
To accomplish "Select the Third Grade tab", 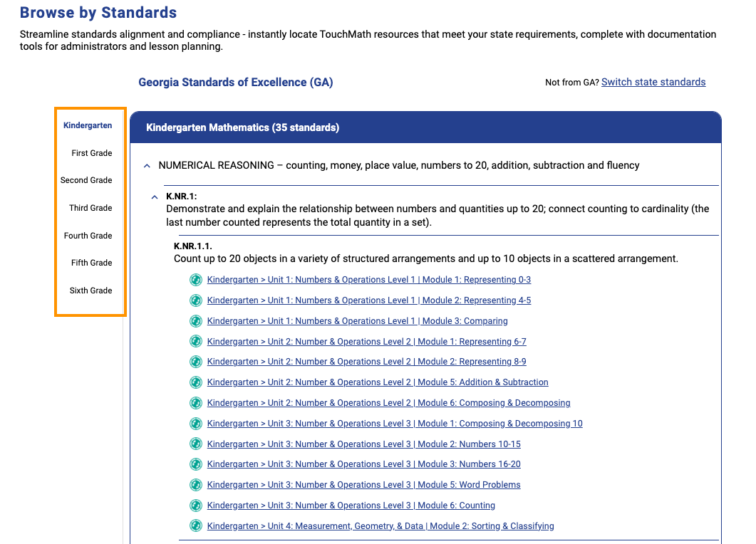I will [x=90, y=208].
